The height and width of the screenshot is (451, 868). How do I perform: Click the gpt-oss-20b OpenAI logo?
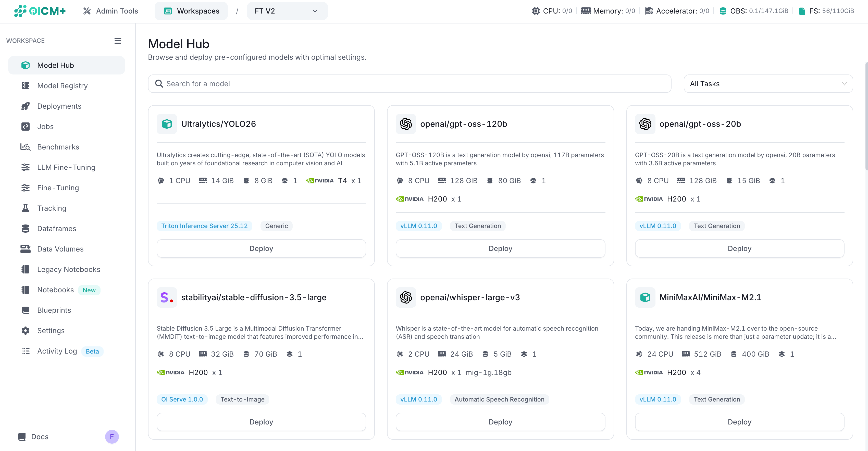point(645,124)
